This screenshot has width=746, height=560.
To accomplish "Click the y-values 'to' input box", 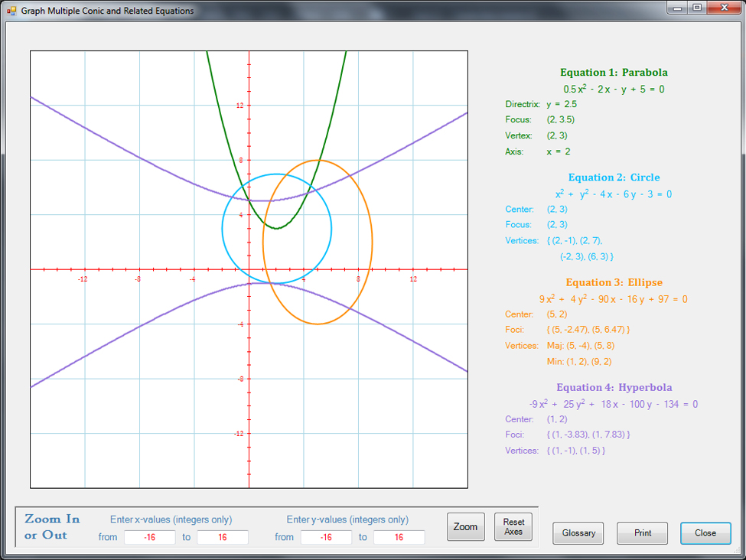I will click(x=399, y=537).
